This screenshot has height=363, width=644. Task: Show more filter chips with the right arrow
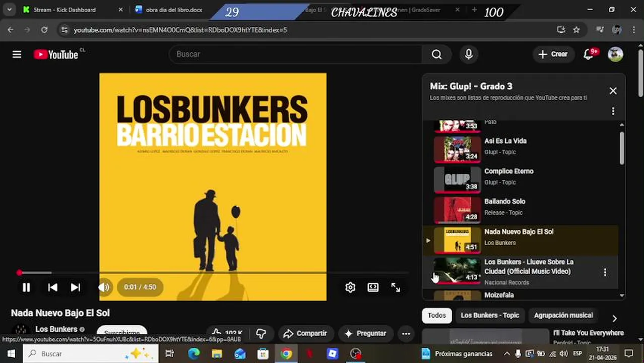pyautogui.click(x=614, y=318)
